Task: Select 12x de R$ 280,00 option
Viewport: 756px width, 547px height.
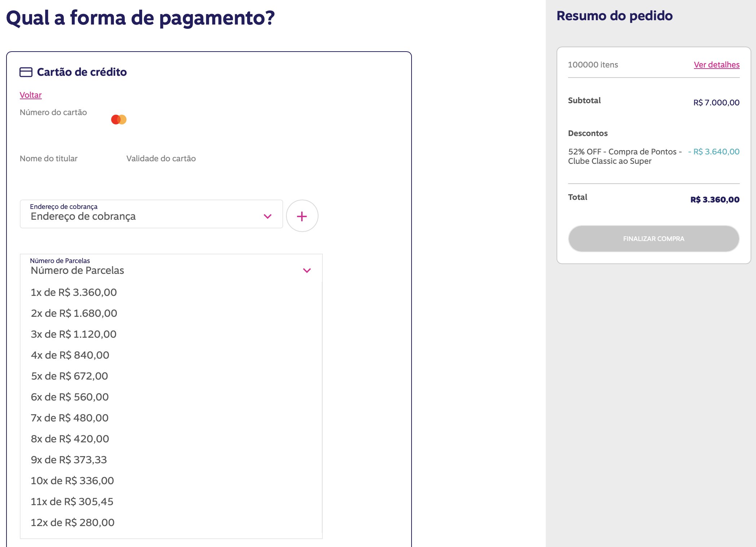Action: point(171,522)
